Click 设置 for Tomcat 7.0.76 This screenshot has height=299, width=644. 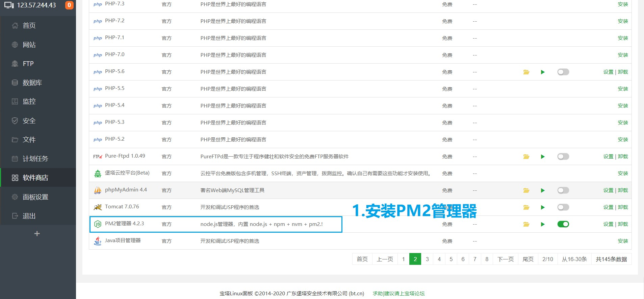[x=608, y=207]
